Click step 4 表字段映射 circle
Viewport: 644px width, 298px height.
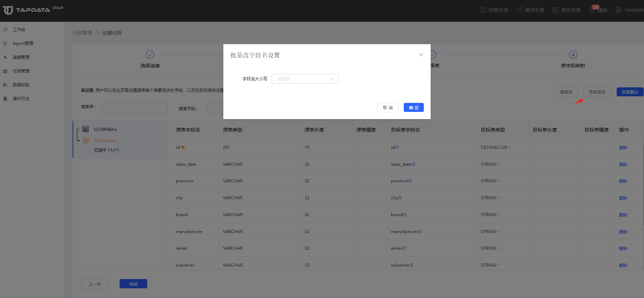click(573, 55)
